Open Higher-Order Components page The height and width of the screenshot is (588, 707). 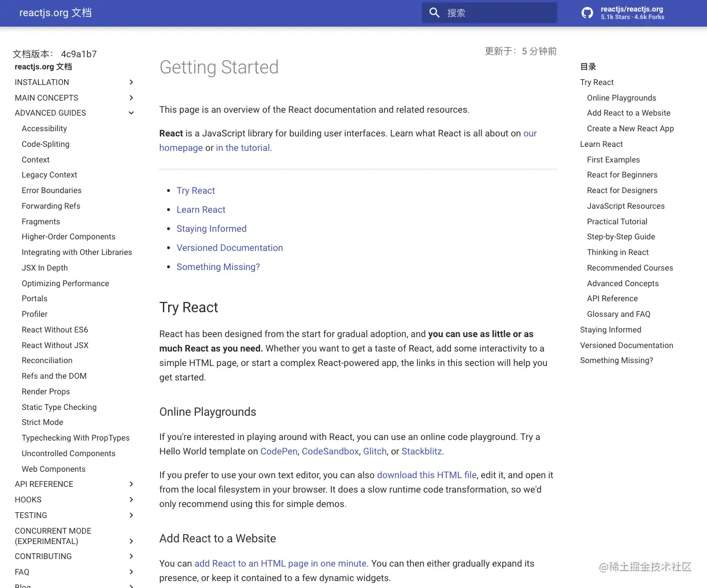coord(68,236)
